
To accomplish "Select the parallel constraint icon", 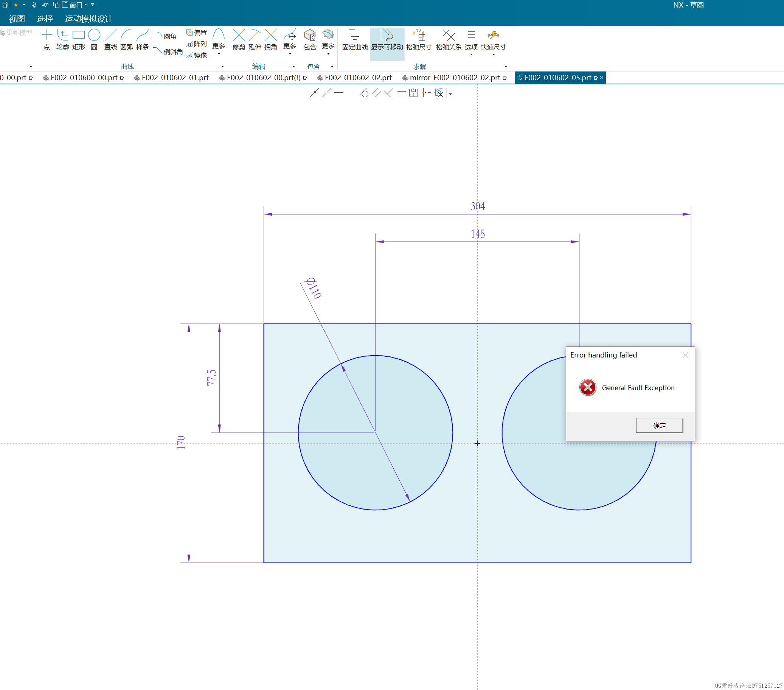I will point(376,93).
